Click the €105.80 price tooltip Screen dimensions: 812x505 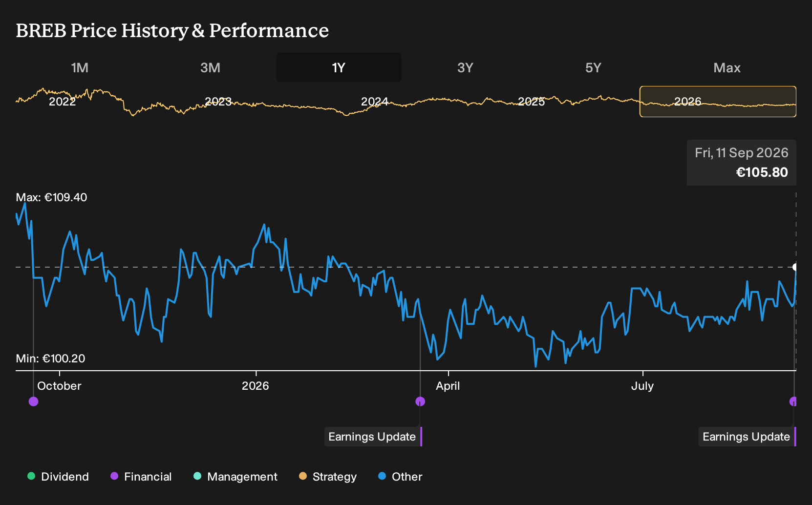tap(742, 163)
